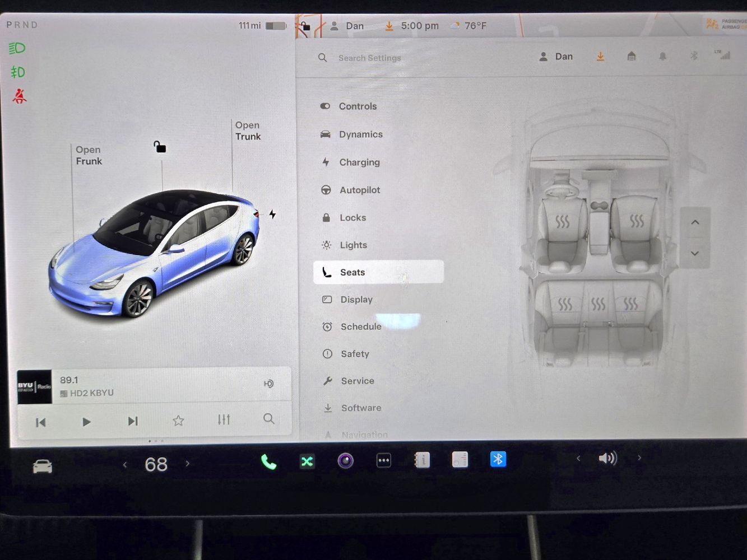Click the up chevron beside seat diagram
This screenshot has width=747, height=560.
click(x=695, y=222)
